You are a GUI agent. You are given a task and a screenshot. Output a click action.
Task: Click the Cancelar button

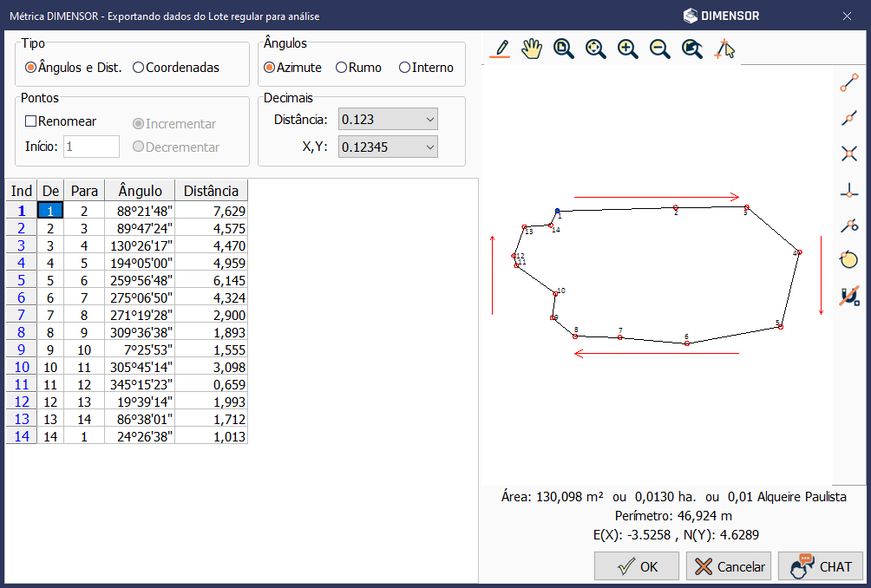tap(729, 566)
